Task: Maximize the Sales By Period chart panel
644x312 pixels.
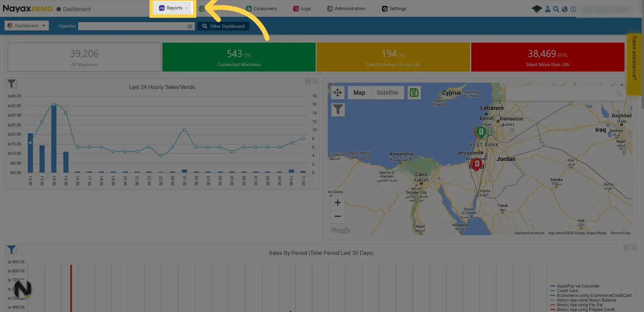Action: click(x=626, y=248)
